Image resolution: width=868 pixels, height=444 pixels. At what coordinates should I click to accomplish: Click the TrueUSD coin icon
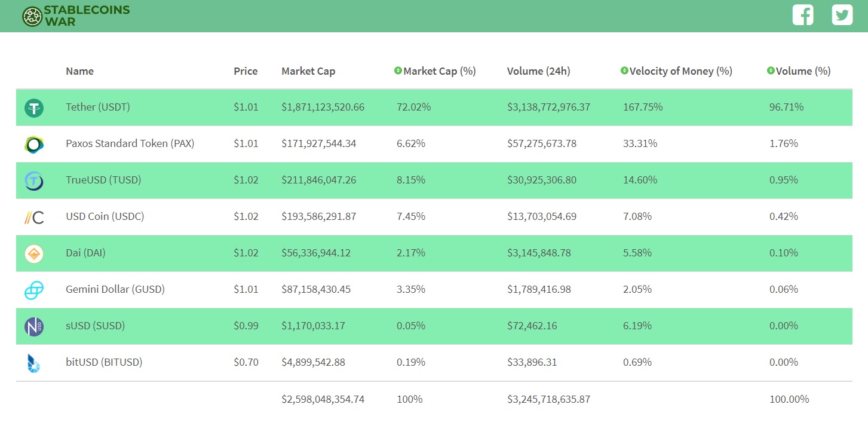click(x=34, y=180)
